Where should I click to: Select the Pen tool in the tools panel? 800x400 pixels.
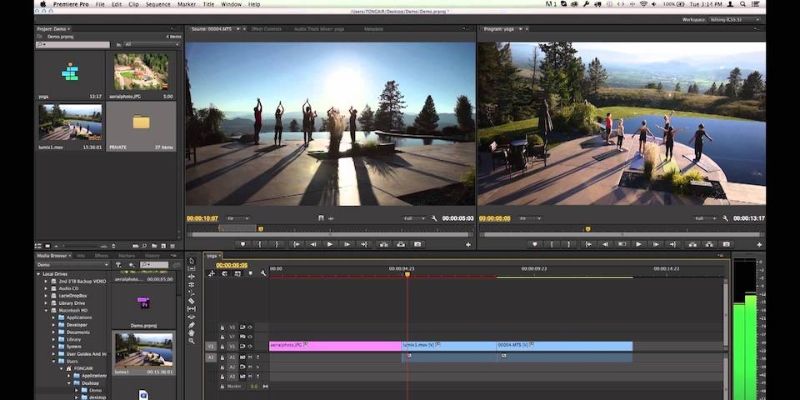(x=191, y=323)
